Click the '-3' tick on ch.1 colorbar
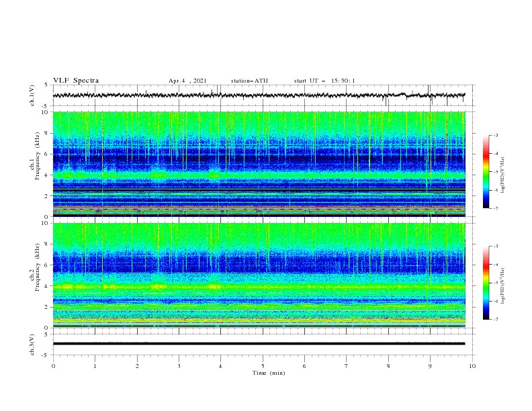 (x=495, y=135)
